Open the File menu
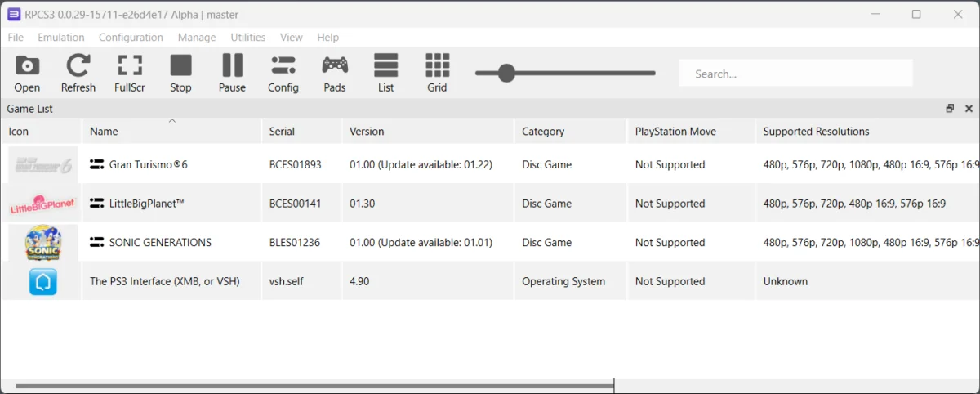Image resolution: width=980 pixels, height=394 pixels. click(16, 37)
